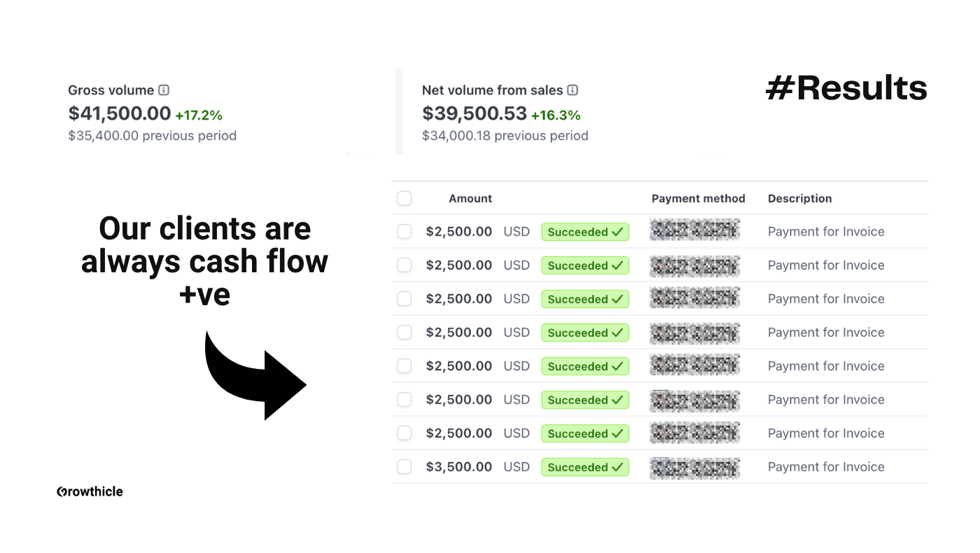Click the Gross volume info icon

pyautogui.click(x=164, y=90)
